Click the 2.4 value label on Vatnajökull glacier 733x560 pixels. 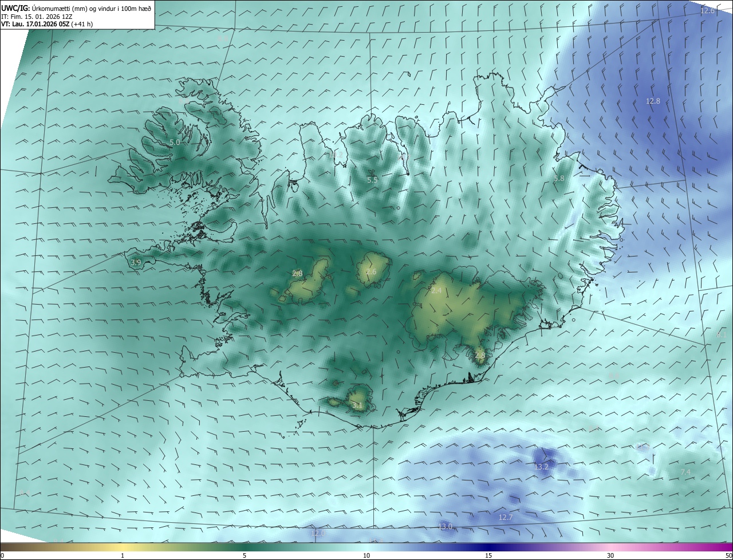tap(436, 291)
